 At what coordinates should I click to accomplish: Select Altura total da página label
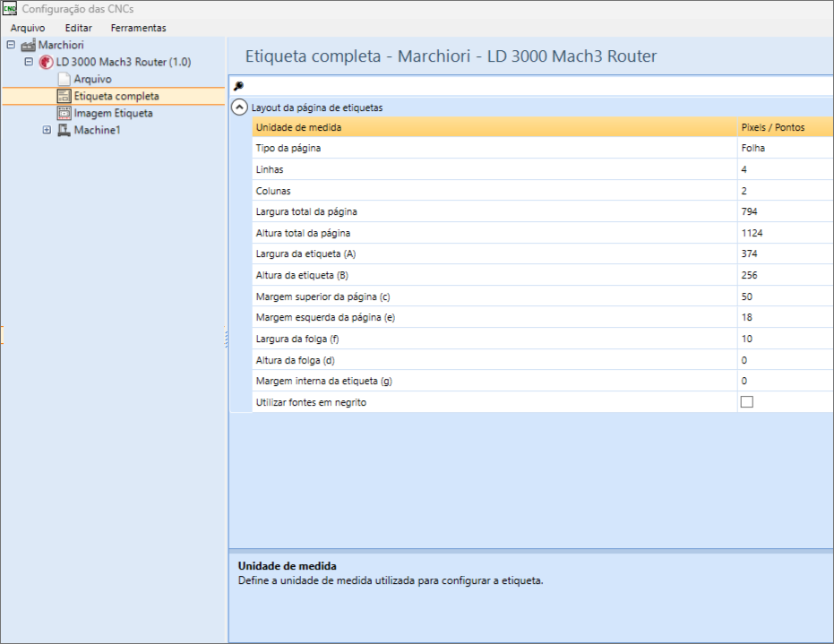coord(303,233)
